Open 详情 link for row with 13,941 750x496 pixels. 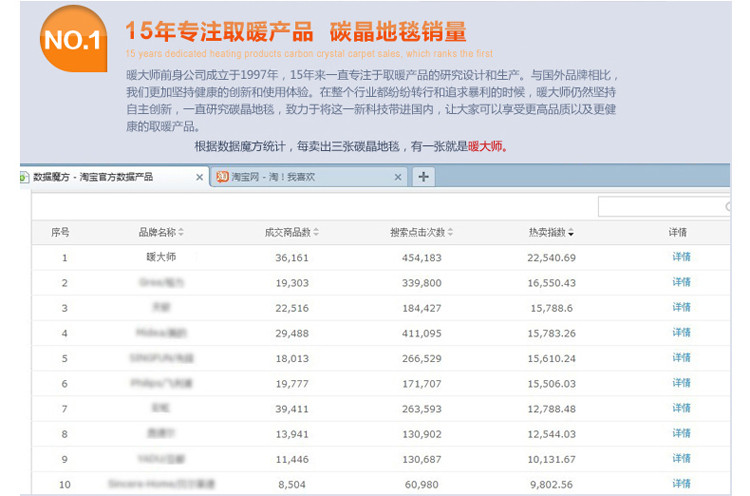(x=681, y=433)
